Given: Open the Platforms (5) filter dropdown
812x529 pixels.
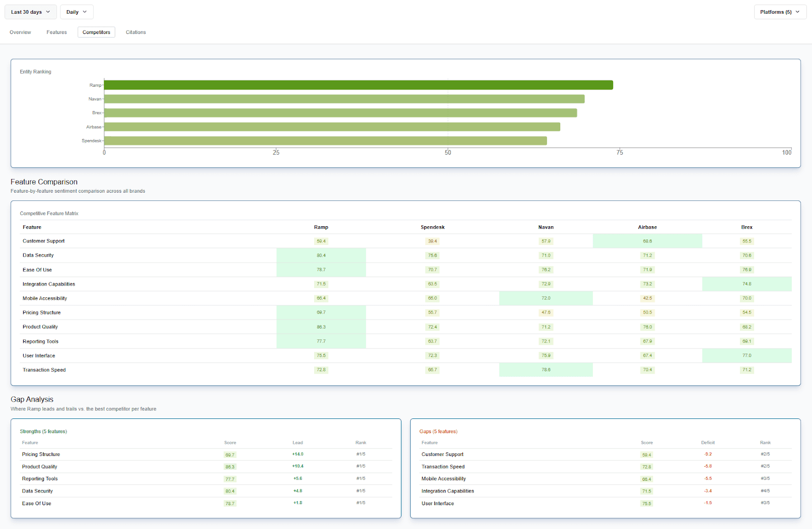Looking at the screenshot, I should (x=780, y=12).
